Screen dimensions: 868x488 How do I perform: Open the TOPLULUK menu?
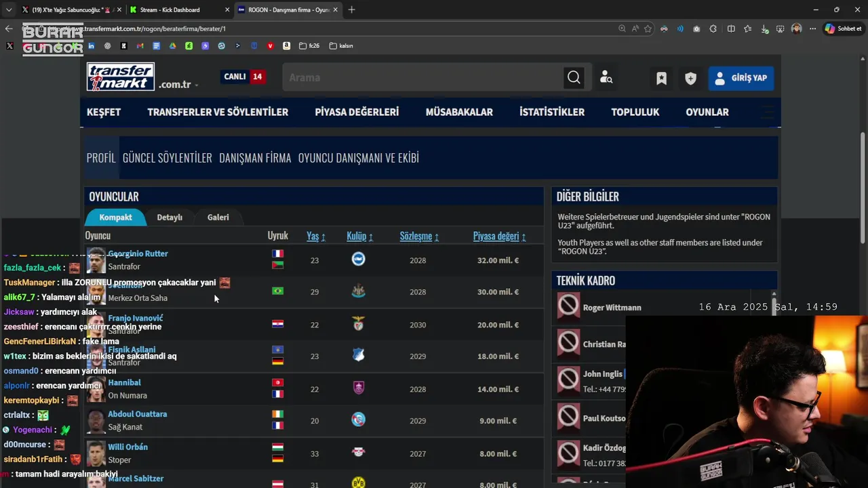coord(635,112)
